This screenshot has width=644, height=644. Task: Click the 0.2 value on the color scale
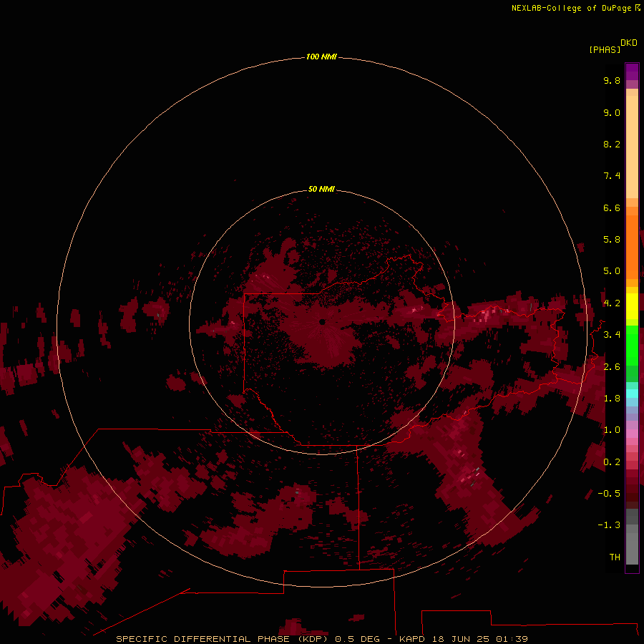coord(612,462)
